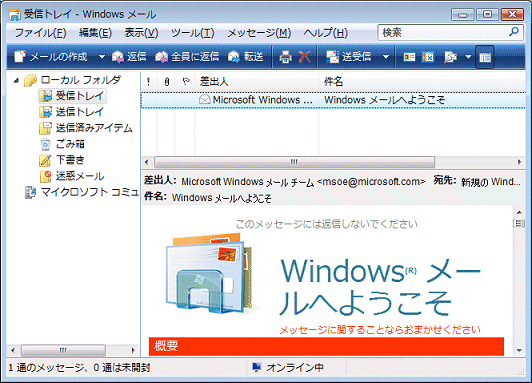Open the dropdown arrow next to メールの作成
This screenshot has height=383, width=532.
[101, 57]
